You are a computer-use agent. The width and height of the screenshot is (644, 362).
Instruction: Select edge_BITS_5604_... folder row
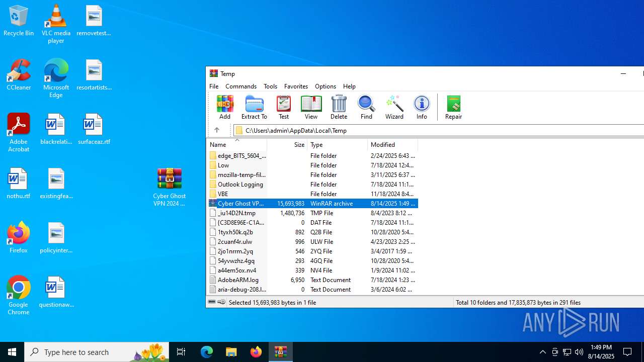(x=313, y=156)
